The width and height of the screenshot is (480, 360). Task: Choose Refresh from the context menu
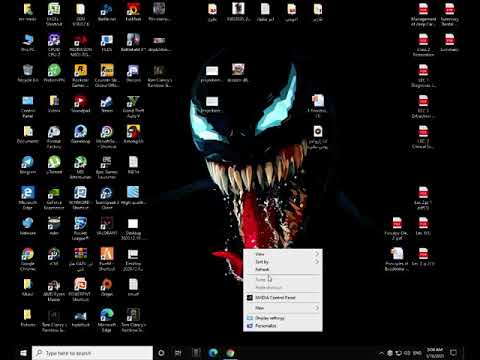[283, 269]
